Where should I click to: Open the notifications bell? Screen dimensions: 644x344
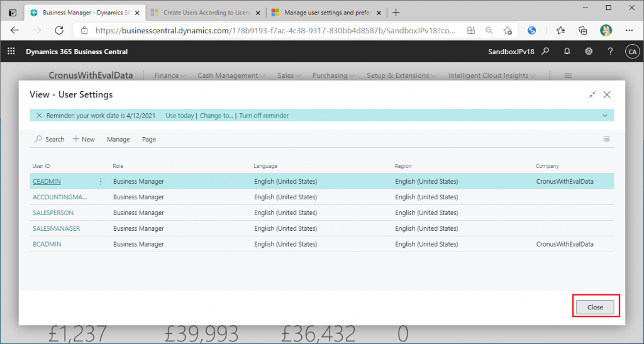[567, 52]
